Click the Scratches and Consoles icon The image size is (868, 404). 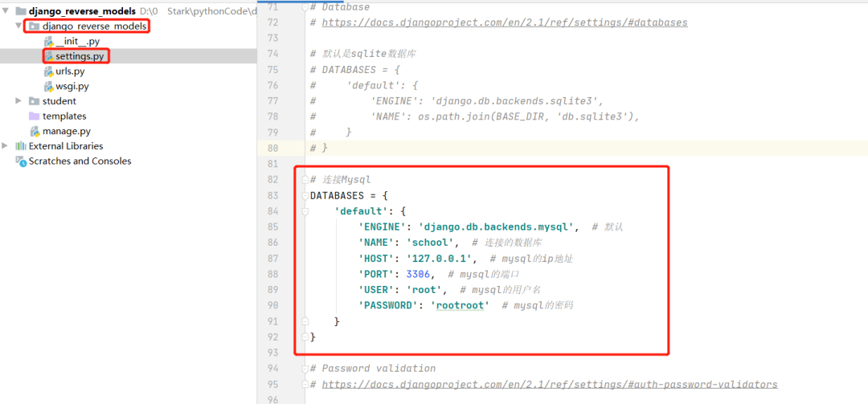pyautogui.click(x=21, y=161)
